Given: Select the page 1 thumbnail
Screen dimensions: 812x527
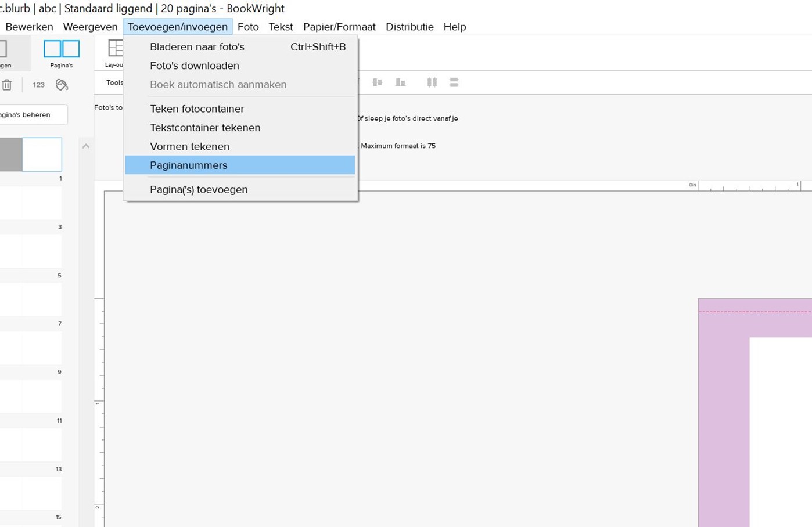Looking at the screenshot, I should coord(42,154).
